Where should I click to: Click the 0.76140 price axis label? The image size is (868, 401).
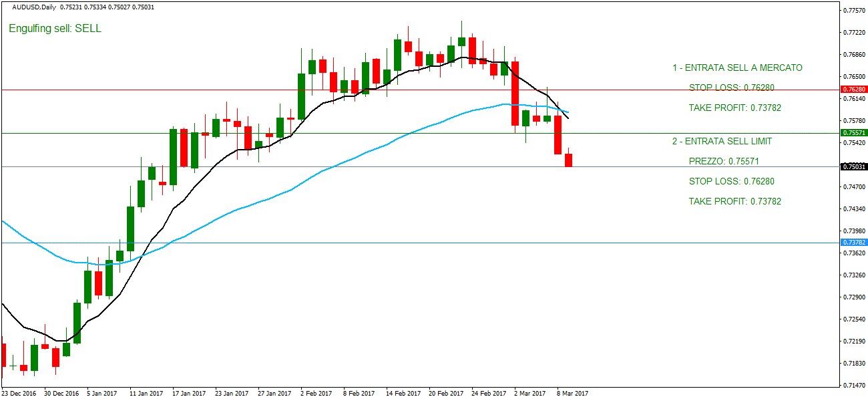click(854, 98)
